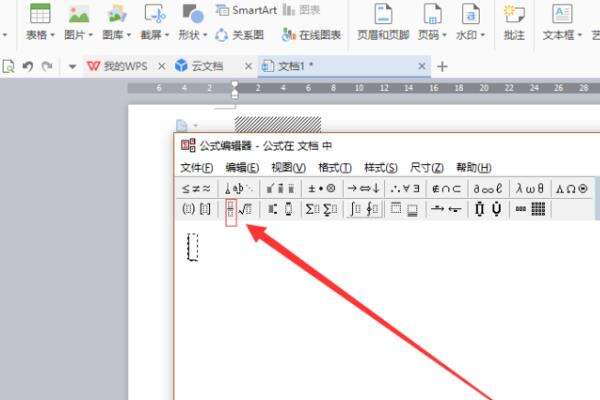Screen dimensions: 600x400
Task: Open 帮助(H) menu in formula editor
Action: click(474, 168)
